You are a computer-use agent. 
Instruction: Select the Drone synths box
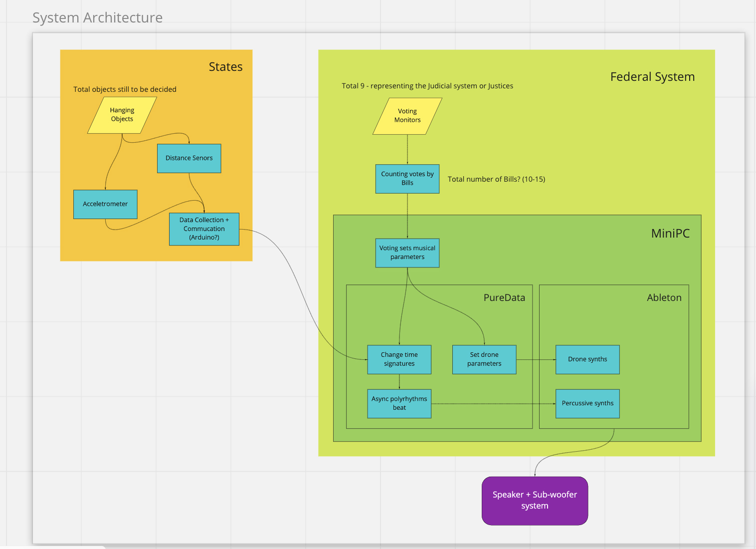click(x=587, y=359)
